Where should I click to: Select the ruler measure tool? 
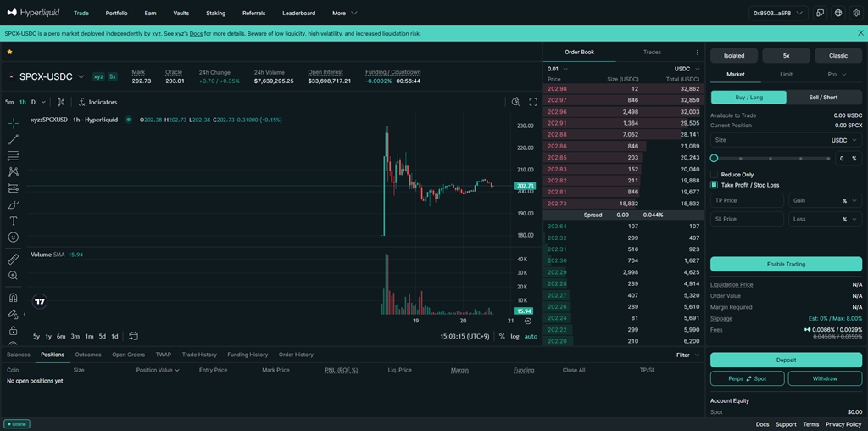(x=14, y=259)
